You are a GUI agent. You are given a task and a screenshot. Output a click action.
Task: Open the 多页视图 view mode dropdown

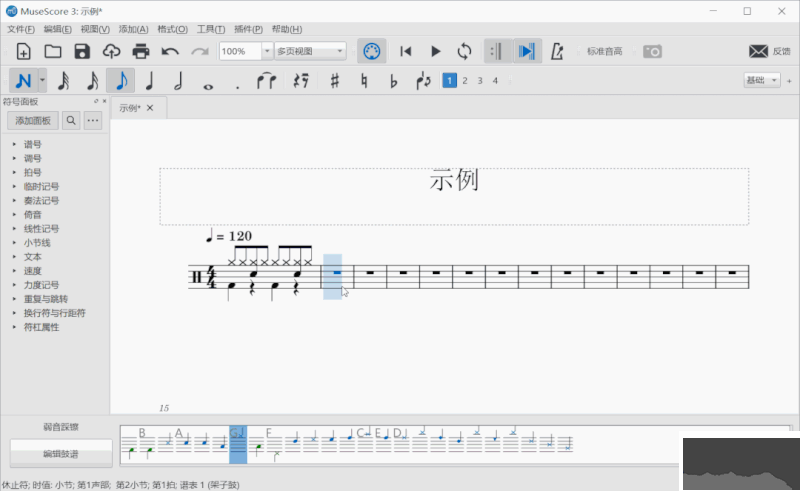coord(340,51)
